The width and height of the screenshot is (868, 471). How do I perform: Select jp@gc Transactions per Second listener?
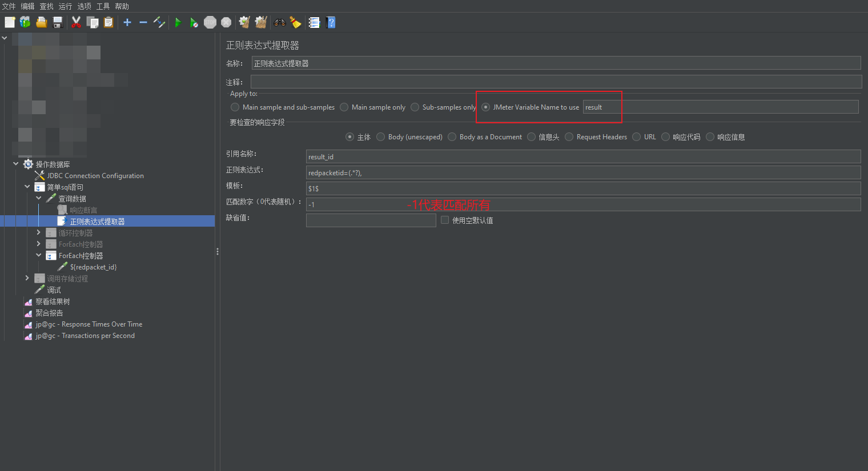[85, 336]
